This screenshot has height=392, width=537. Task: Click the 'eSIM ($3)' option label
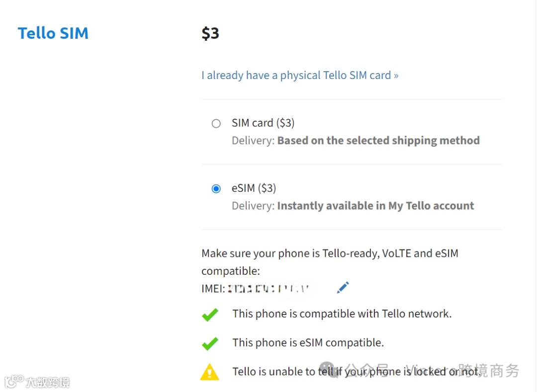tap(254, 188)
